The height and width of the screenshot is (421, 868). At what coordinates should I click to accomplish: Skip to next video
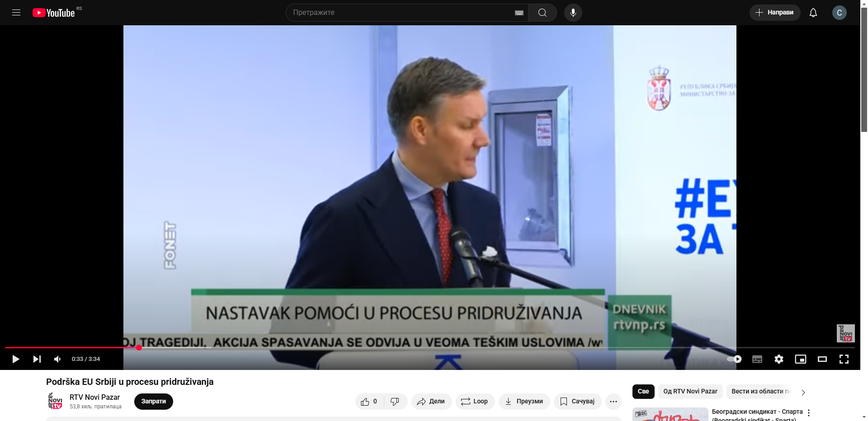(37, 359)
